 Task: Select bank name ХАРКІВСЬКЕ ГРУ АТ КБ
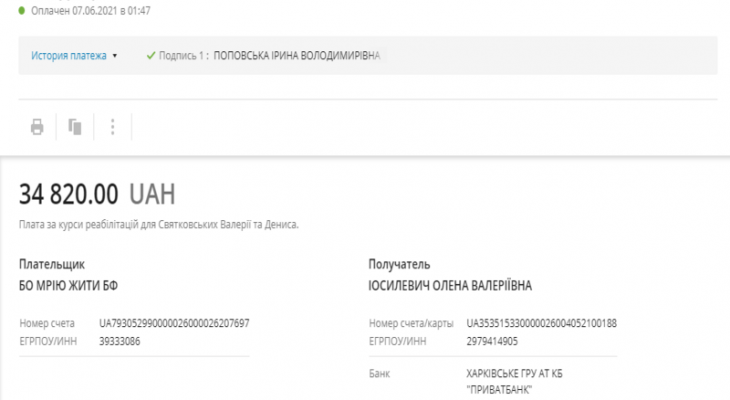tap(514, 373)
